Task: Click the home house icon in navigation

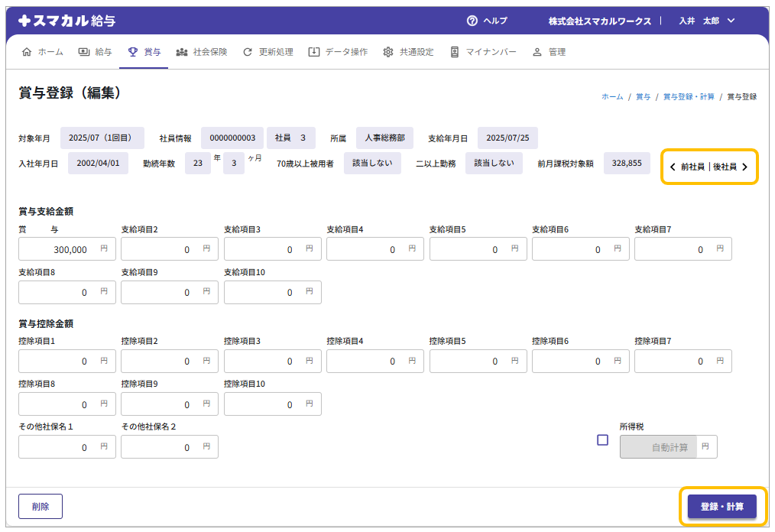Action: coord(28,52)
